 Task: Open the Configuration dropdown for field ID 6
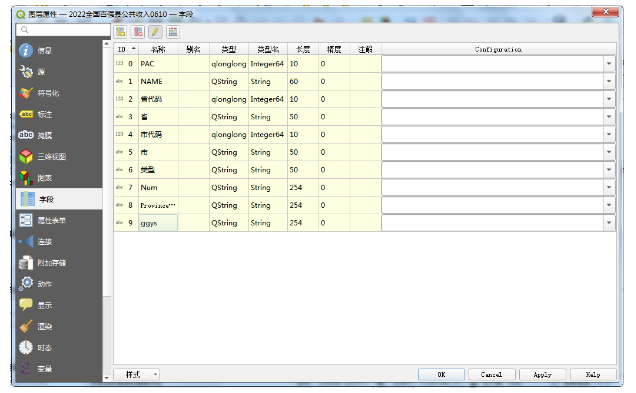[609, 170]
